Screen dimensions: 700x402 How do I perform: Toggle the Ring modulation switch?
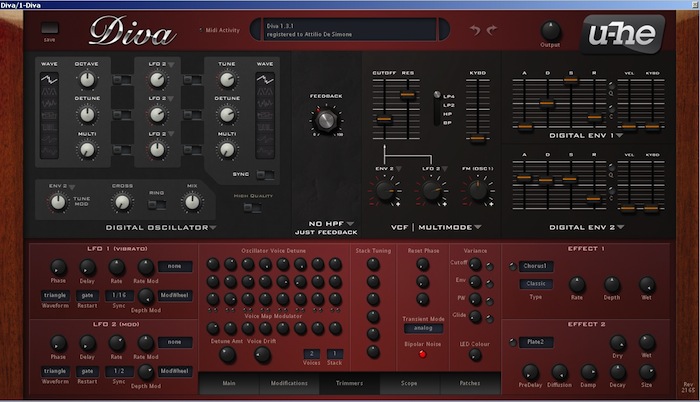point(157,205)
